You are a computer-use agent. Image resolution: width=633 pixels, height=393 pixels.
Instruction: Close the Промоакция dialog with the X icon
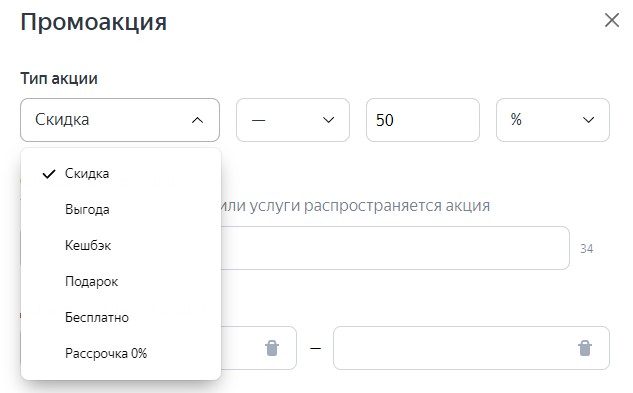612,20
